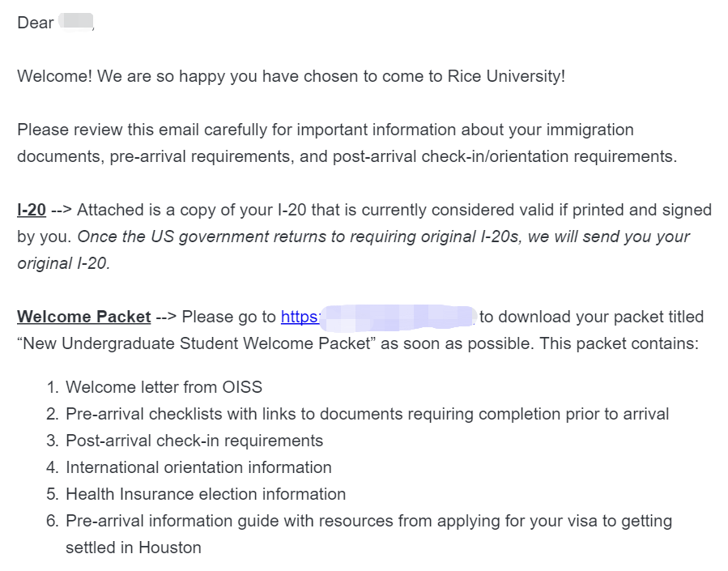
Task: Click the blurred recipient name after Dear
Action: tap(75, 23)
